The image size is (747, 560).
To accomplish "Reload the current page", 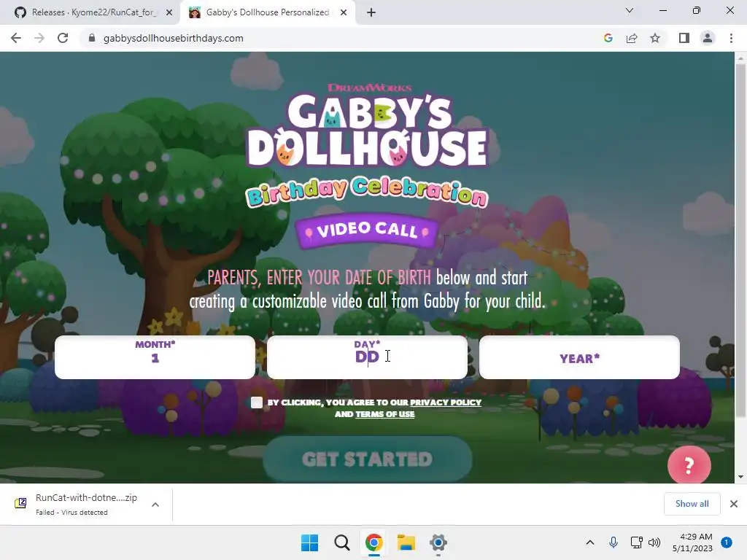I will click(63, 38).
